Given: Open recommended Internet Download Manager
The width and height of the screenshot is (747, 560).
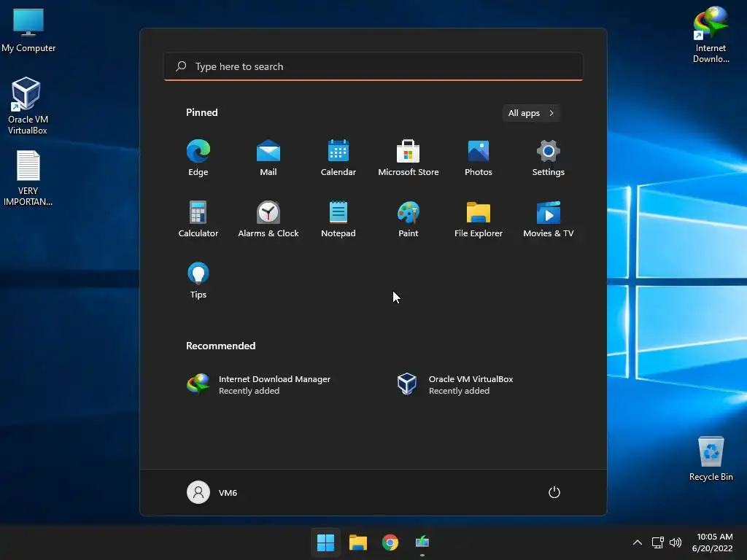Looking at the screenshot, I should [x=259, y=384].
